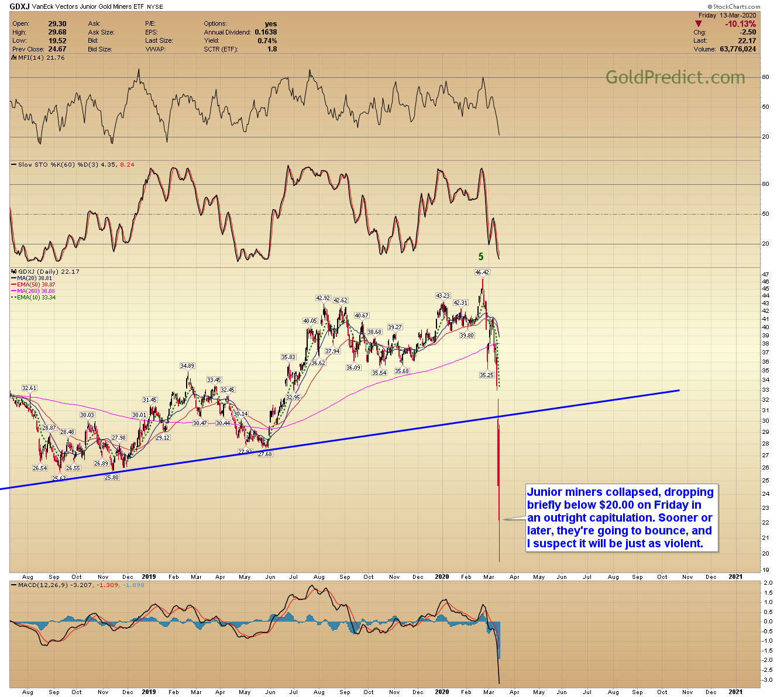Click the 39.27 price label

(395, 327)
